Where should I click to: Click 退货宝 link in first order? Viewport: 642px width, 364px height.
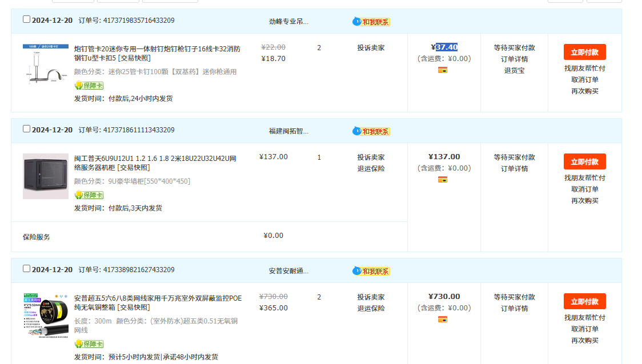[514, 71]
